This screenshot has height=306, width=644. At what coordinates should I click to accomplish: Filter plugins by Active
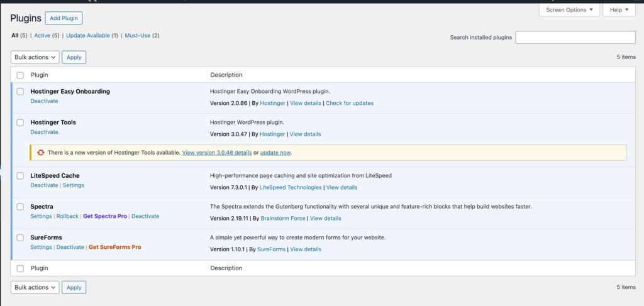(42, 36)
